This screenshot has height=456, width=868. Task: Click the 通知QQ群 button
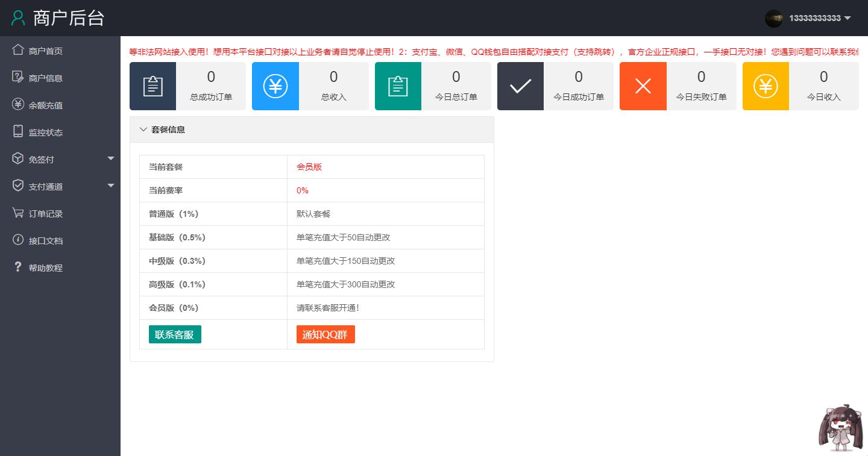coord(325,334)
